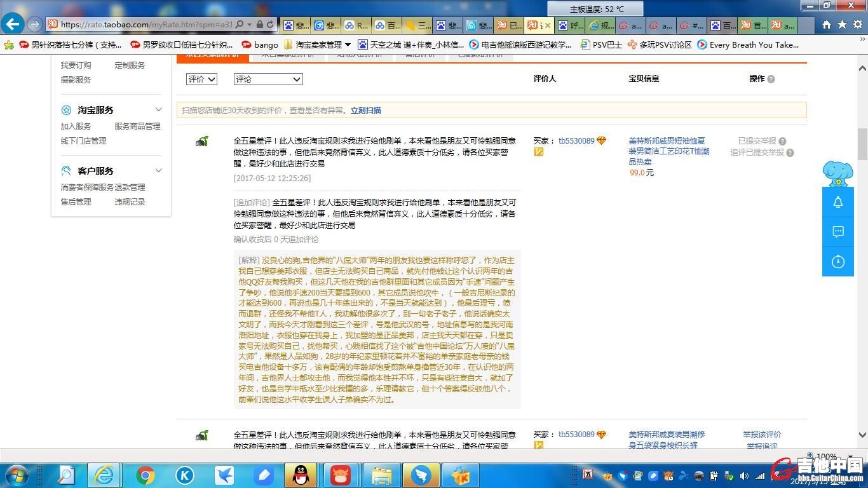868x488 pixels.
Task: Open 摄影服务 in the sidebar
Action: tap(76, 80)
